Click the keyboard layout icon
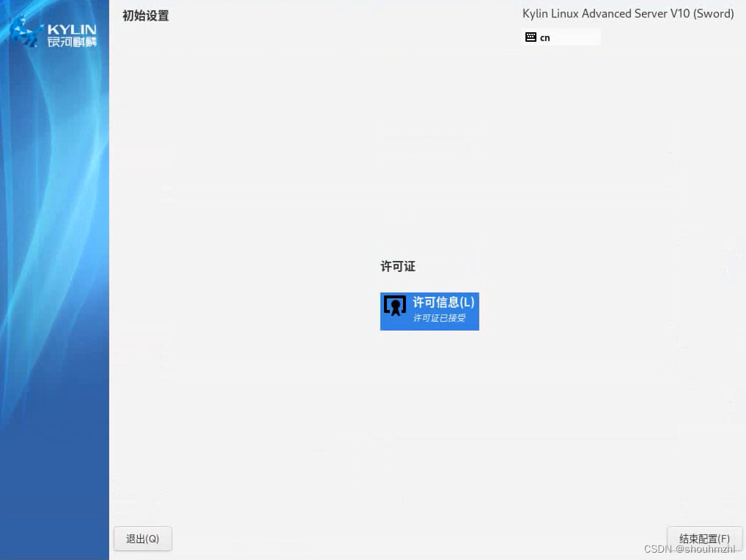This screenshot has width=746, height=560. (531, 37)
